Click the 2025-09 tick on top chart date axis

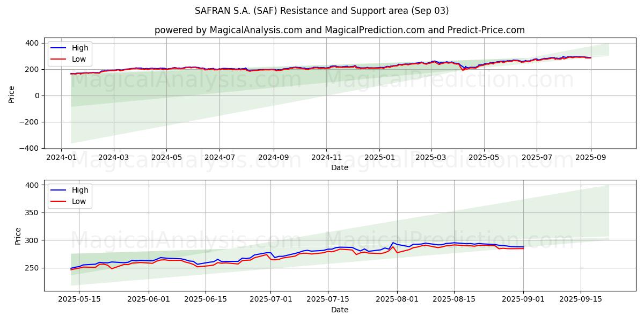coord(590,158)
